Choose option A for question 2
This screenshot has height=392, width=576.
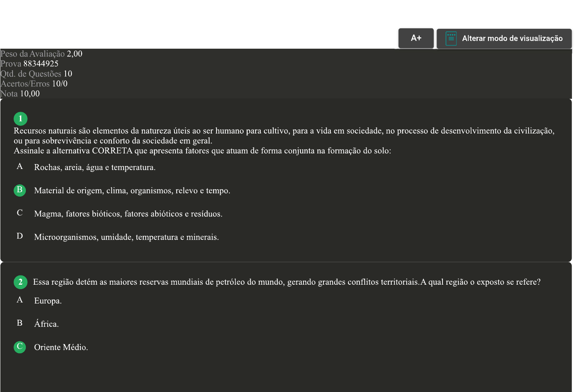click(20, 300)
